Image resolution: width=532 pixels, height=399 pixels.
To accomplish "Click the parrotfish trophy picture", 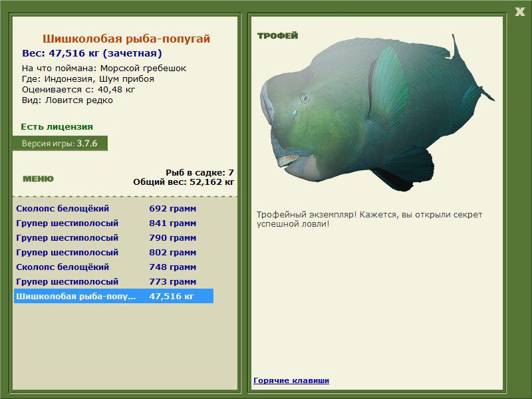I will coord(376,114).
